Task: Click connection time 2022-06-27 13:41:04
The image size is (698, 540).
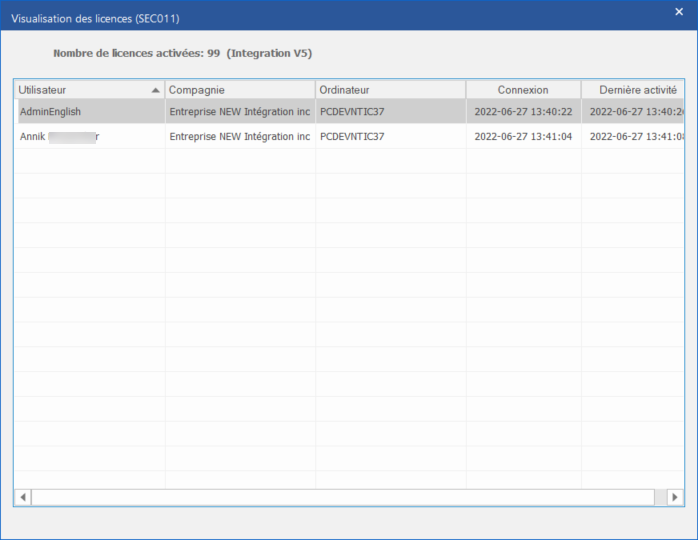Action: click(523, 136)
